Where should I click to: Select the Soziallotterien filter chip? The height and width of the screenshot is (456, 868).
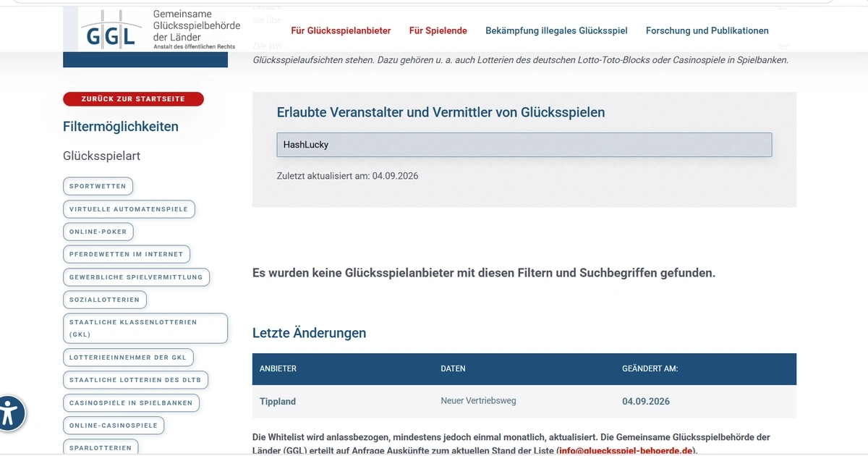coord(105,300)
